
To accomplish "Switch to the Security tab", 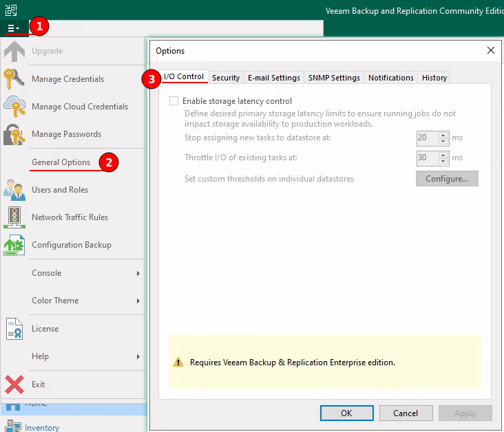I will 226,78.
